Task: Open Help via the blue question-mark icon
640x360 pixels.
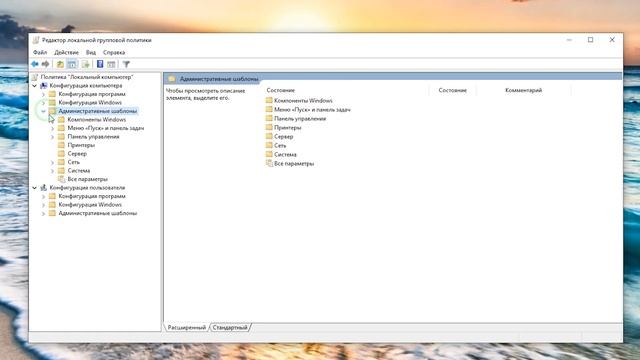Action: click(x=100, y=64)
